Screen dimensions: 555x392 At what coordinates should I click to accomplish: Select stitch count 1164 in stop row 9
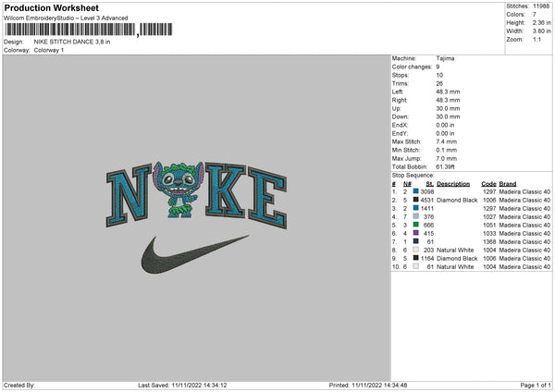coord(426,258)
